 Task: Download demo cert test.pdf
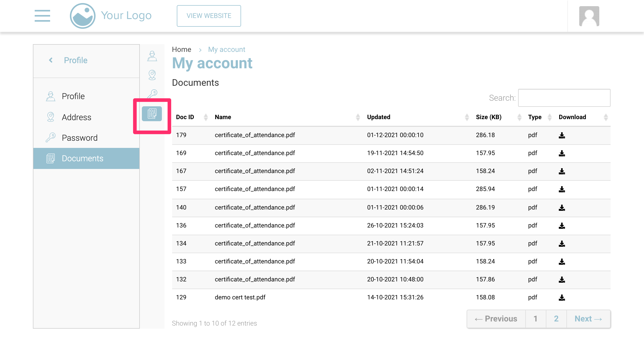562,298
